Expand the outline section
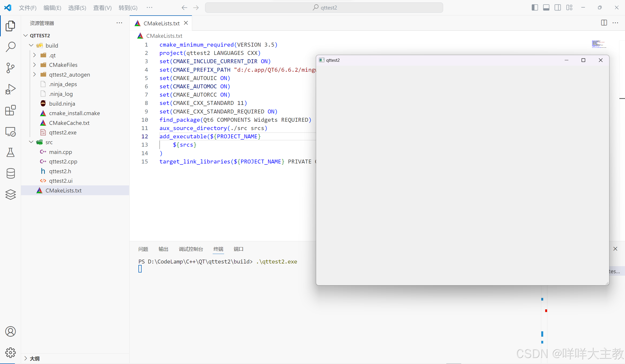Screen dimensions: 625x364 click(26, 358)
